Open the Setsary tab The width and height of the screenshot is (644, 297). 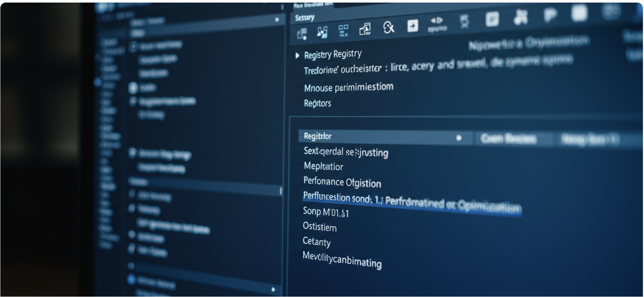305,18
